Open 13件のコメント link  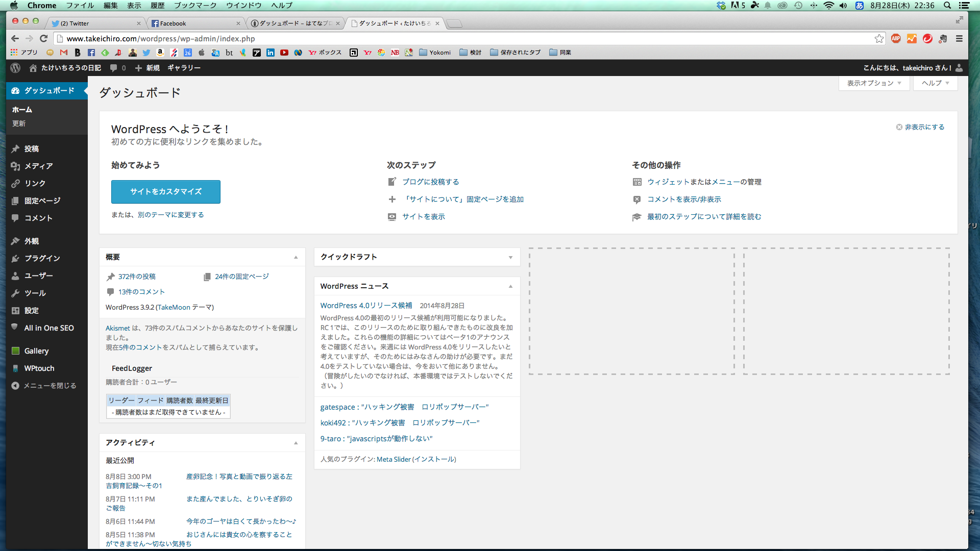pyautogui.click(x=141, y=292)
